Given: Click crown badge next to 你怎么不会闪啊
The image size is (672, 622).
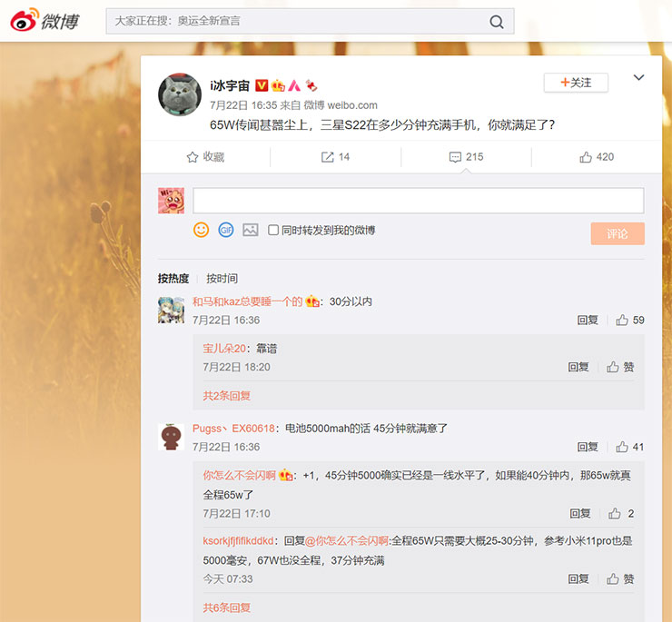Looking at the screenshot, I should 286,476.
